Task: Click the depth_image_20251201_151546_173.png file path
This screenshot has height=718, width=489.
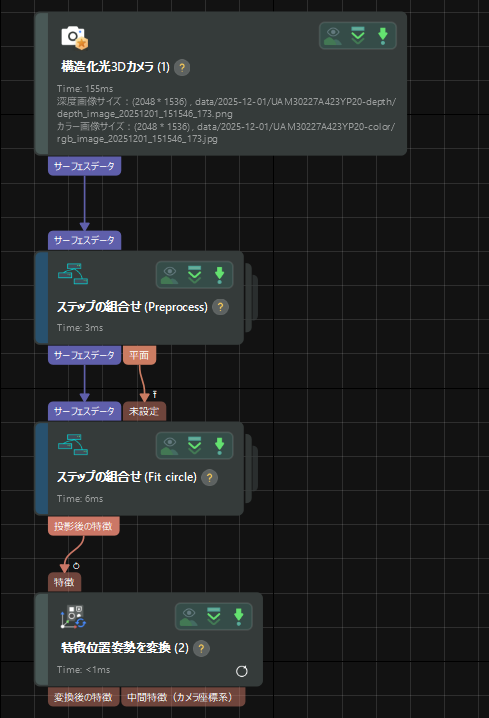Action: 145,114
